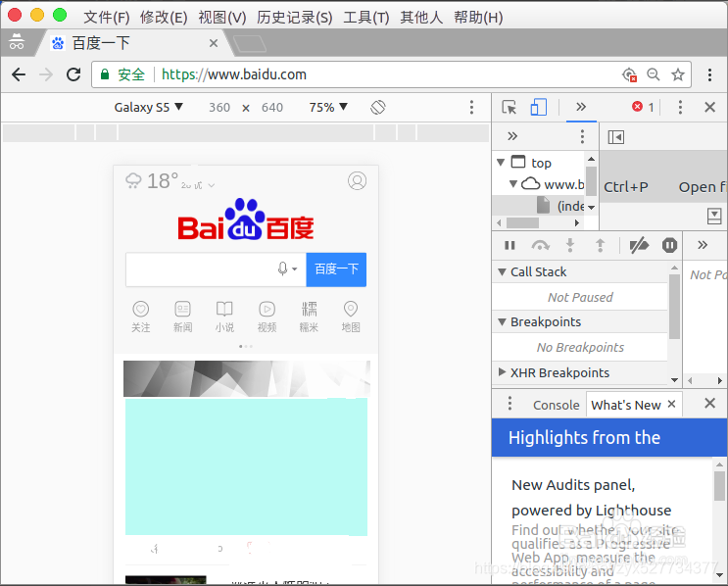Expand the XHR Breakpoints section
This screenshot has width=728, height=586.
click(502, 372)
